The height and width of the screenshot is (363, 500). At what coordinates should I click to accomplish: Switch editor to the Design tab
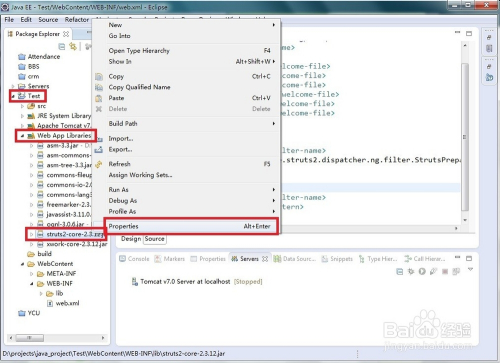tap(131, 239)
